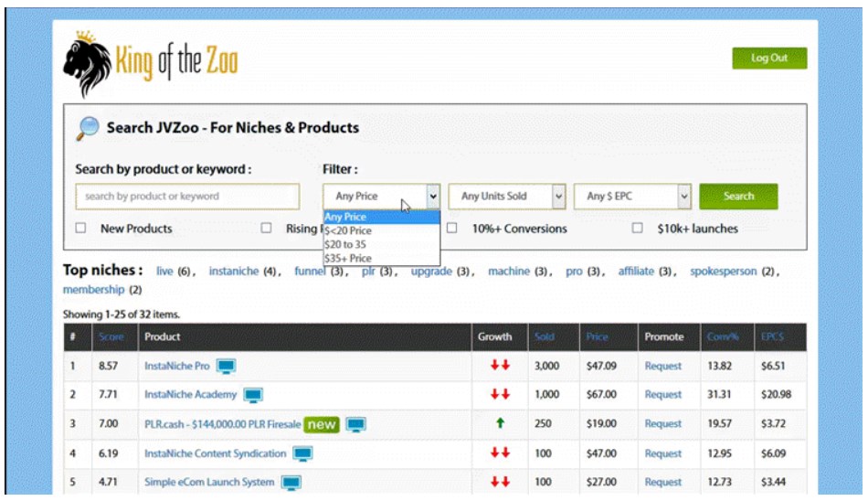Toggle the Rising checkbox
Screen dimensions: 868x501
click(x=266, y=228)
